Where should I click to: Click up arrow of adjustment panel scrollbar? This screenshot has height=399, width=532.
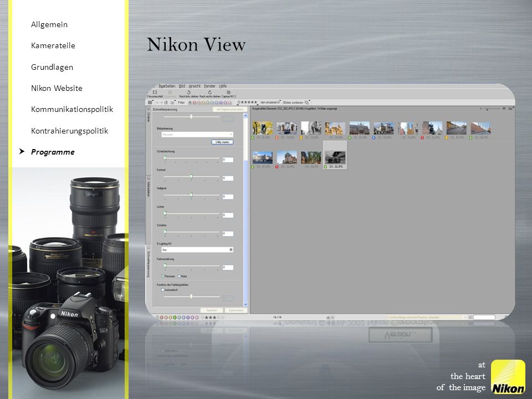click(245, 116)
